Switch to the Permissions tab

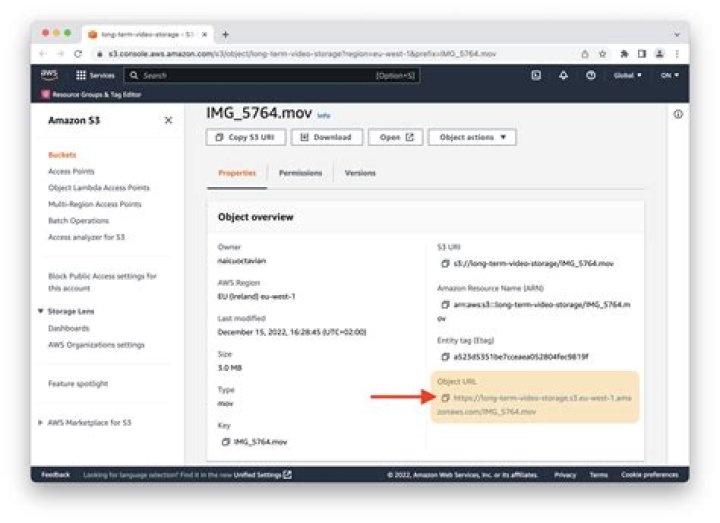click(x=300, y=173)
